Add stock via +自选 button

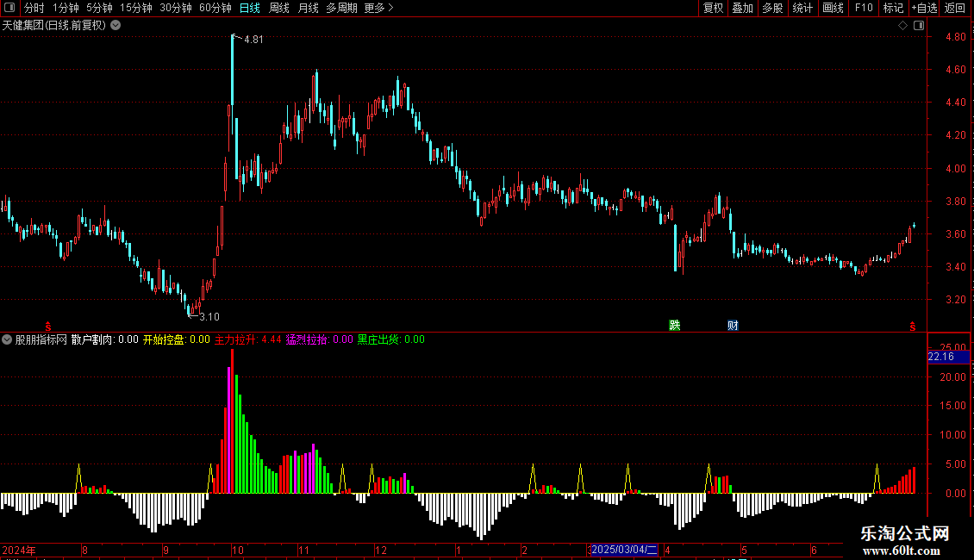924,8
